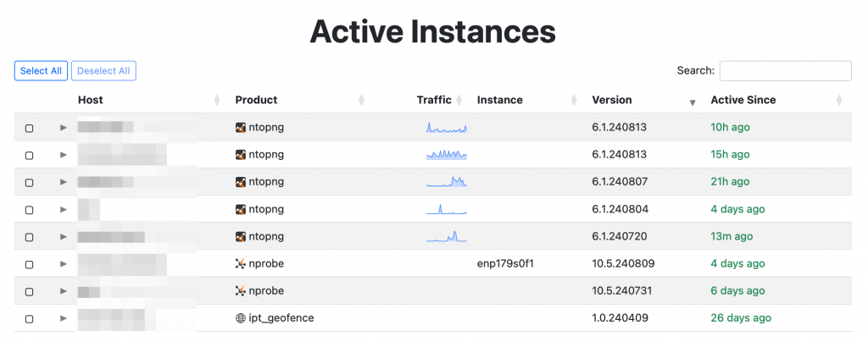Viewport: 868px width, 342px height.
Task: Tick the checkbox for the 10h ago row
Action: coord(30,128)
